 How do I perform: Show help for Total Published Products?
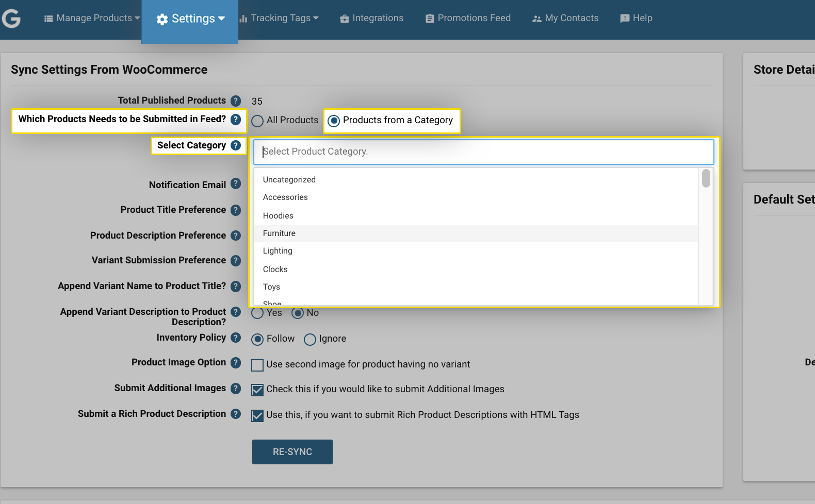point(236,100)
